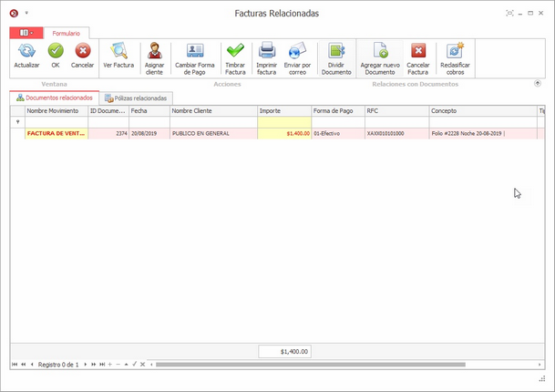Select Cambiar Forma de Pago
The width and height of the screenshot is (555, 392).
195,52
